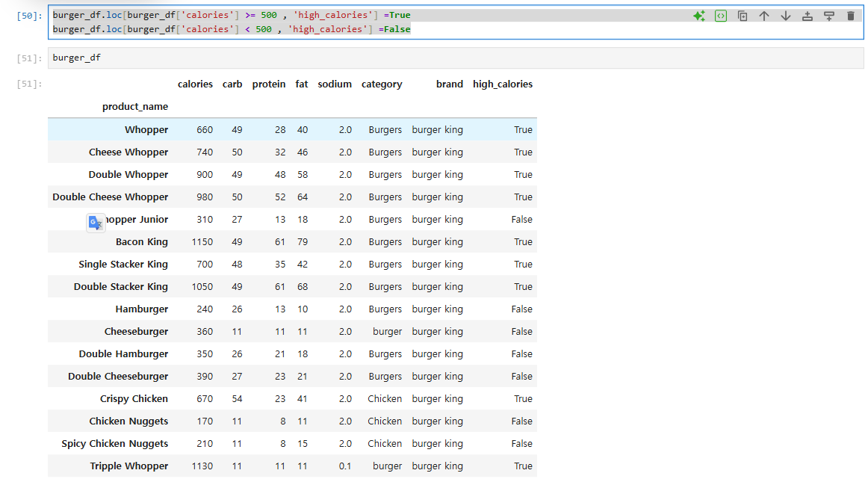Click the Tripple Whopper row label
The image size is (868, 485).
click(129, 466)
